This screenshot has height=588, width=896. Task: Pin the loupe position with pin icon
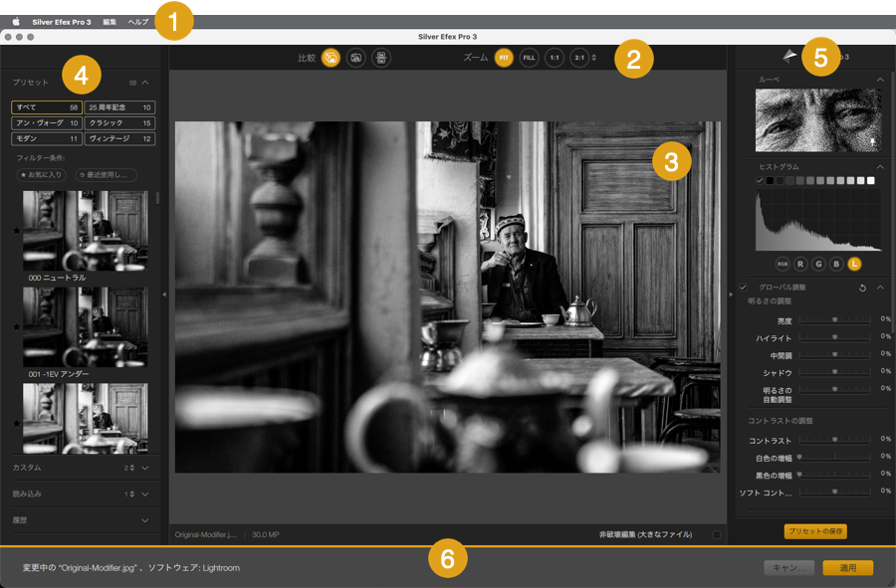[x=872, y=141]
